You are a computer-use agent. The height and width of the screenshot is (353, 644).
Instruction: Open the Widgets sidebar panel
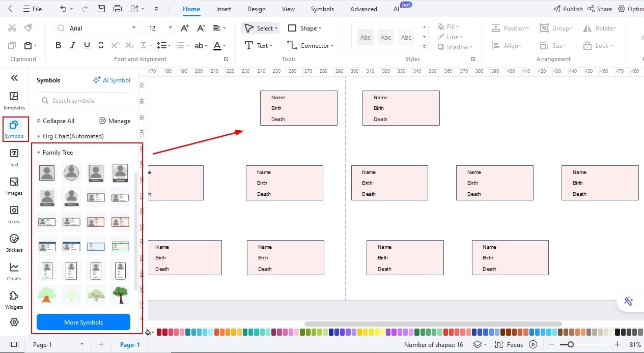pos(14,300)
